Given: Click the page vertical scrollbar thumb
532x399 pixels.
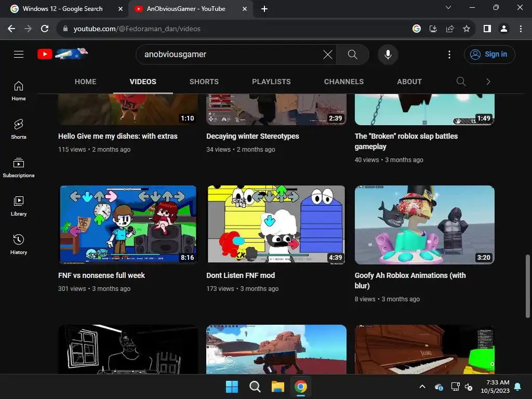Looking at the screenshot, I should tap(528, 286).
